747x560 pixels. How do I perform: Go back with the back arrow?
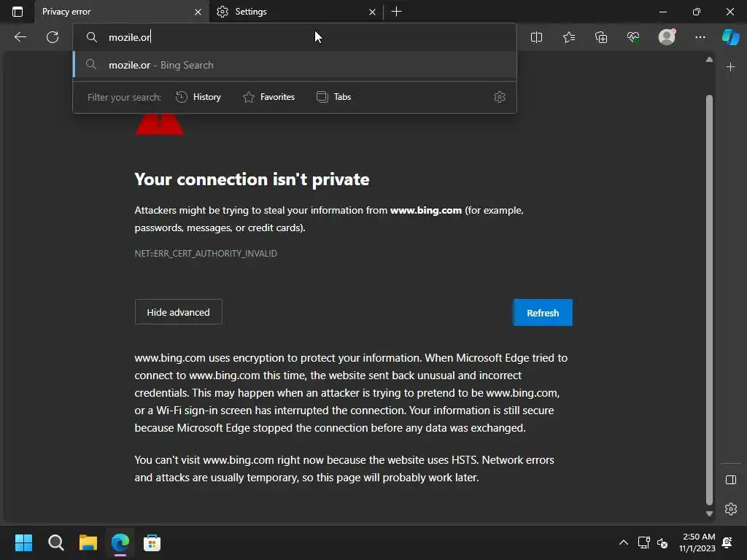20,37
